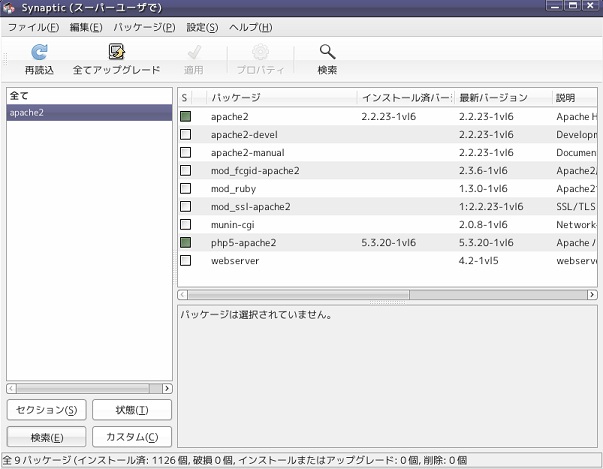Click latest version 2.3.6-1vl6 cell
This screenshot has width=603, height=469.
[x=483, y=170]
